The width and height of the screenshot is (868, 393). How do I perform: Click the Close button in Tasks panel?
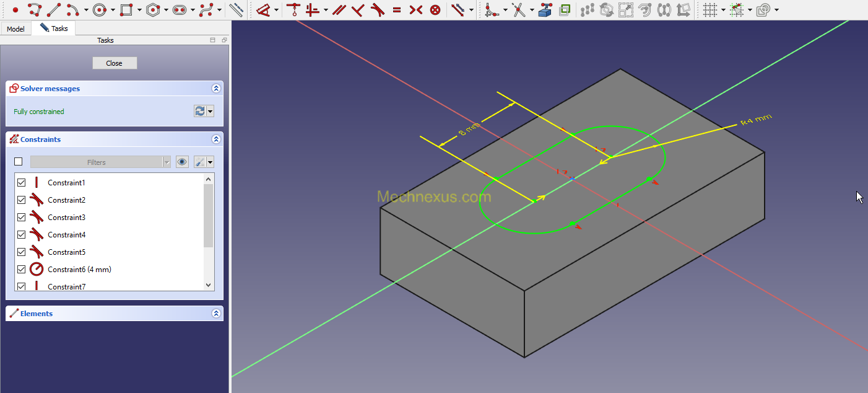pyautogui.click(x=115, y=63)
